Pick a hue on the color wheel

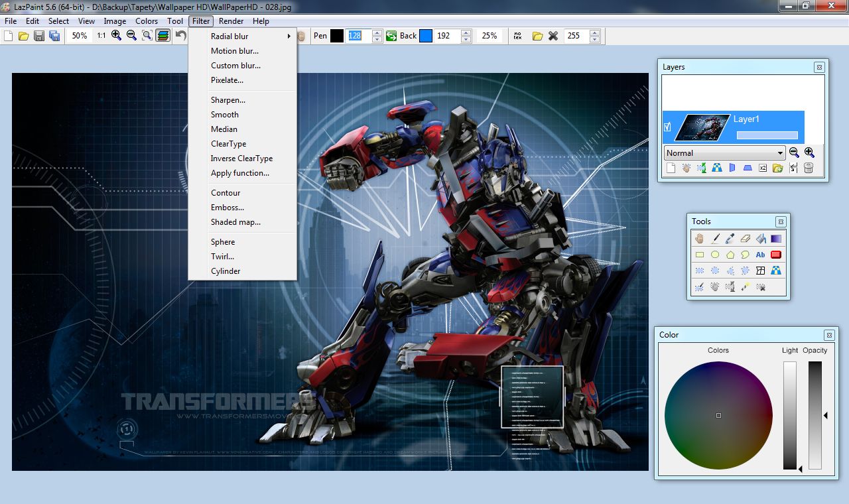718,415
